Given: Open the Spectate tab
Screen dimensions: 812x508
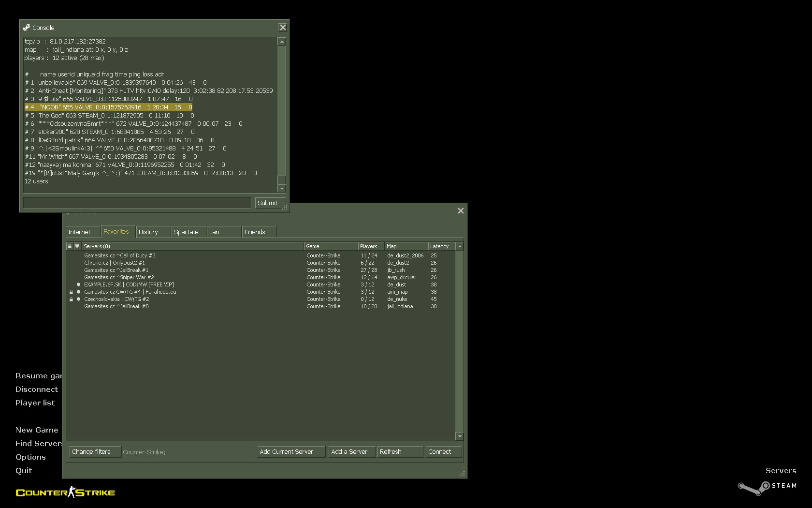Looking at the screenshot, I should click(188, 232).
